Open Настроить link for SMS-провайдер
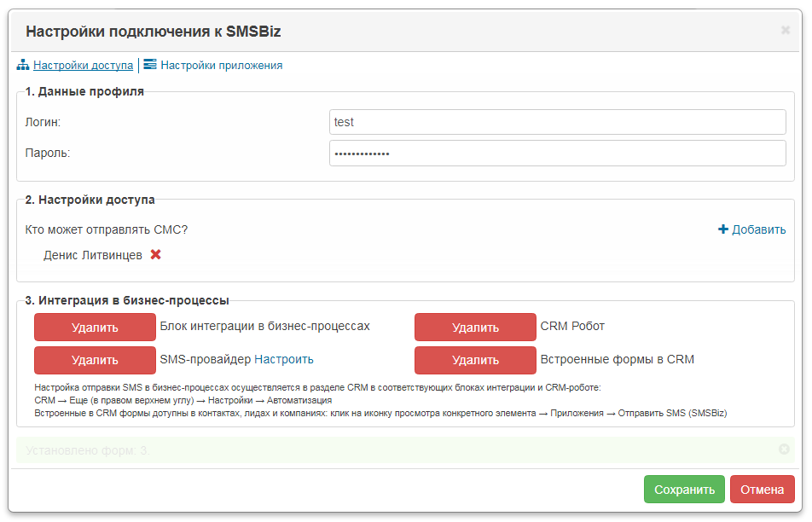The width and height of the screenshot is (812, 522). pyautogui.click(x=284, y=359)
